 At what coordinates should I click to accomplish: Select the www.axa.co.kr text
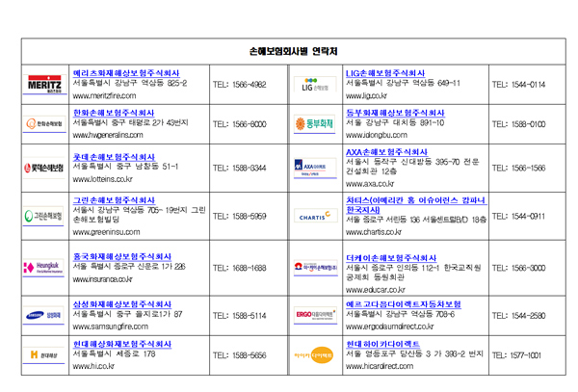370,184
